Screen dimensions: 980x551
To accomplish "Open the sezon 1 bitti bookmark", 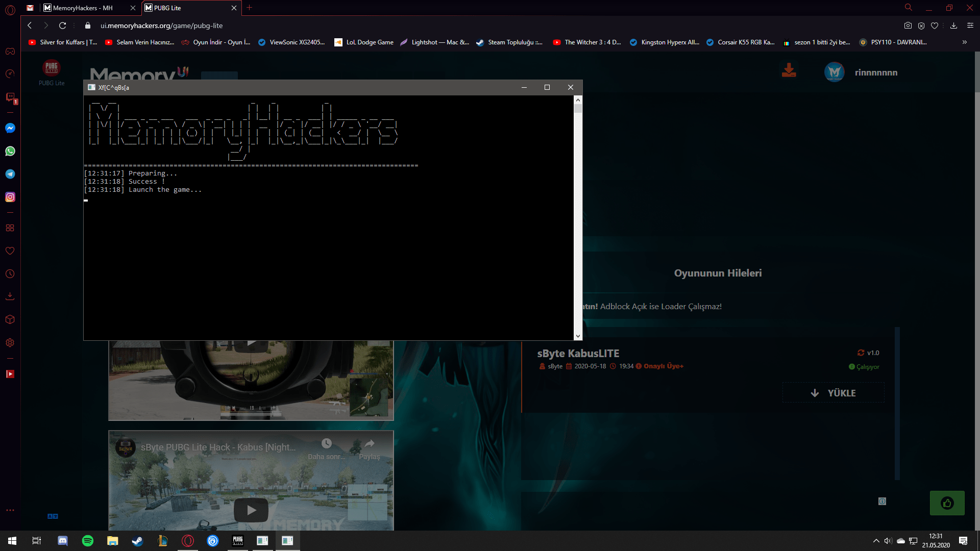I will pyautogui.click(x=818, y=42).
